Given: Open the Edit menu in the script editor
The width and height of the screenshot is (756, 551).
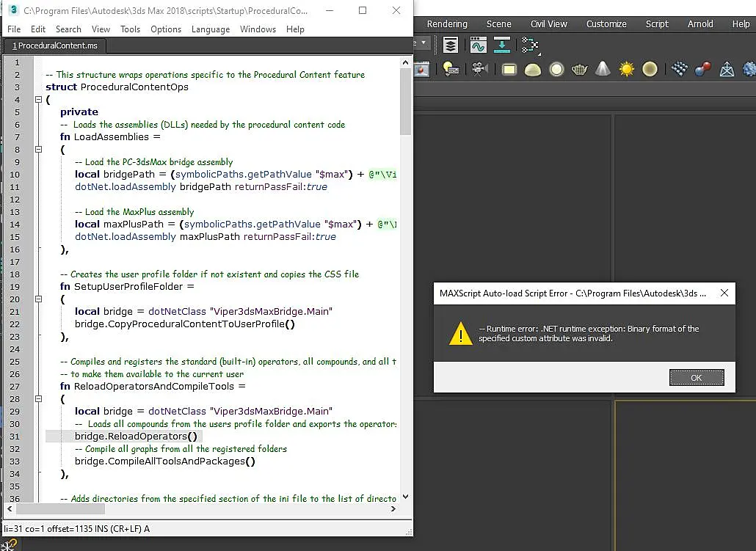Looking at the screenshot, I should [x=38, y=29].
